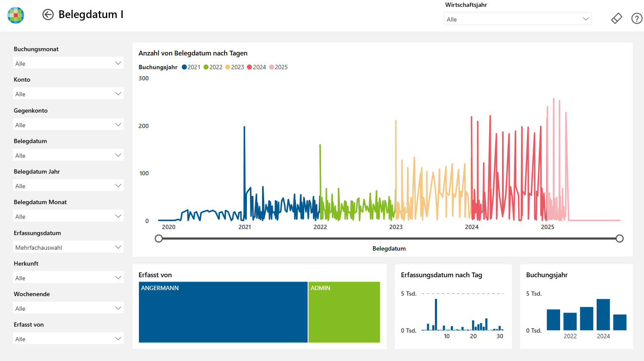The height and width of the screenshot is (361, 644).
Task: Click the colorful app logo
Action: [16, 15]
